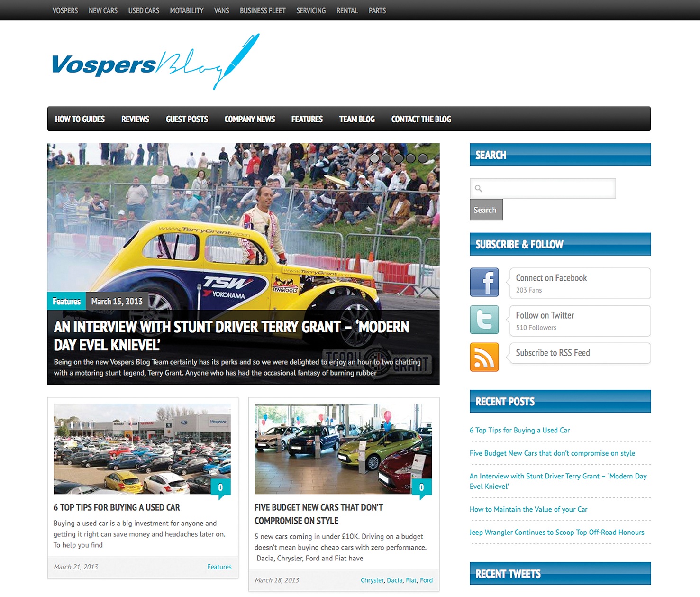
Task: Click the Twitter bird icon
Action: 484,320
